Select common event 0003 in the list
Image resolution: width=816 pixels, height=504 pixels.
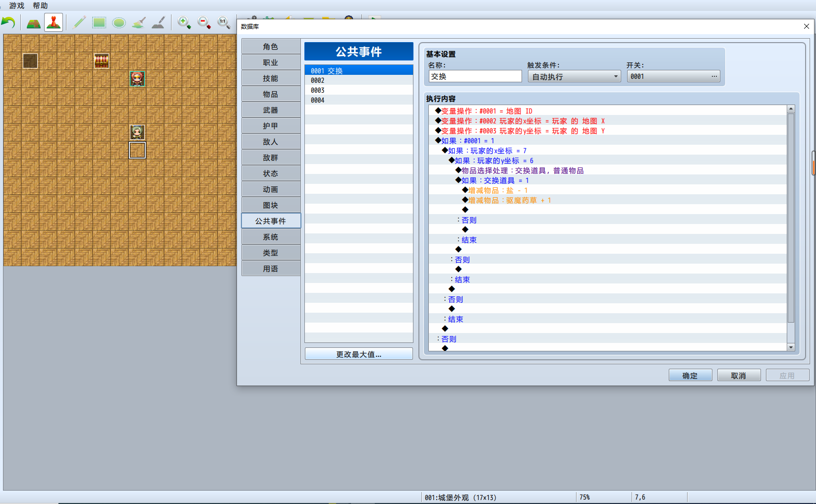pyautogui.click(x=359, y=90)
